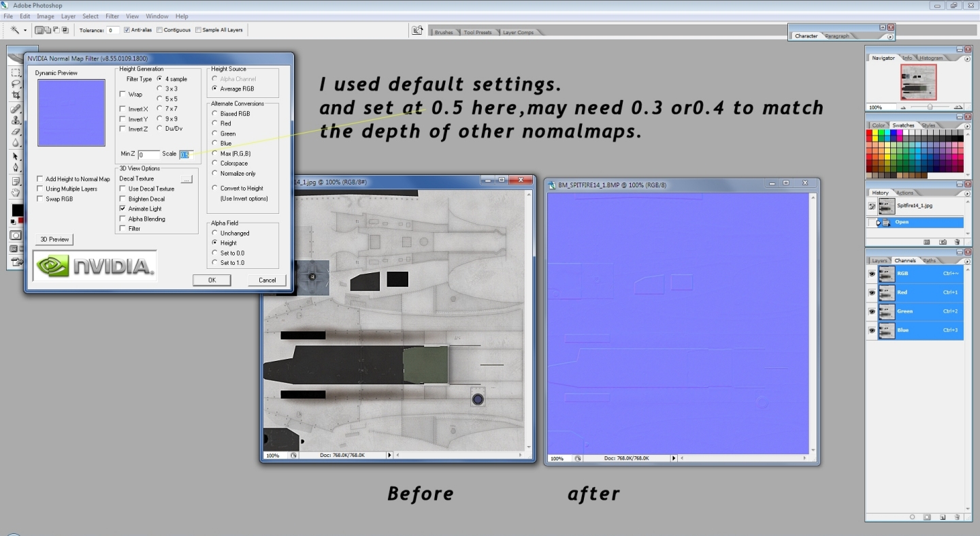Create new snapshot in History panel
Image resolution: width=980 pixels, height=536 pixels.
tap(943, 242)
